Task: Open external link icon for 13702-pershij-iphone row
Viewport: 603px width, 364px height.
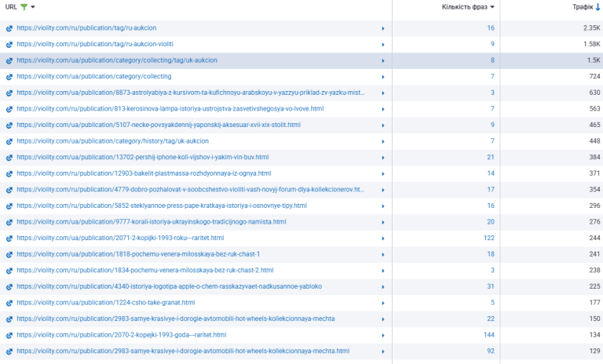Action: pos(9,157)
